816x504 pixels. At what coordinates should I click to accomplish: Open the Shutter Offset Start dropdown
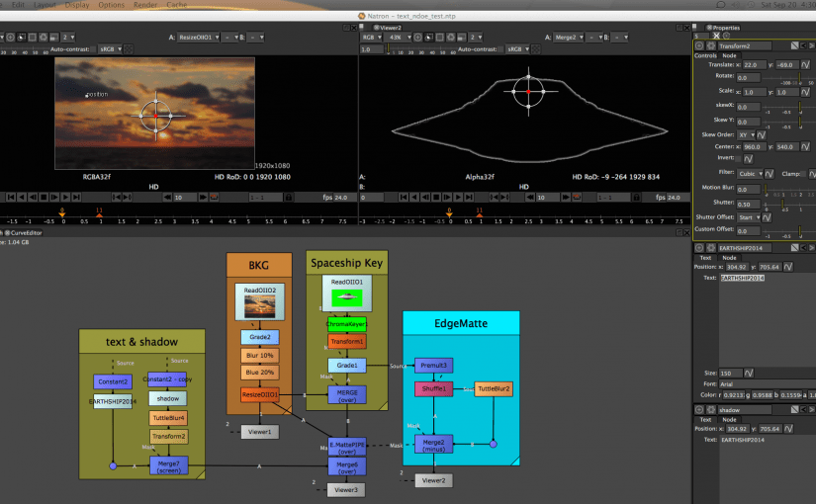749,217
